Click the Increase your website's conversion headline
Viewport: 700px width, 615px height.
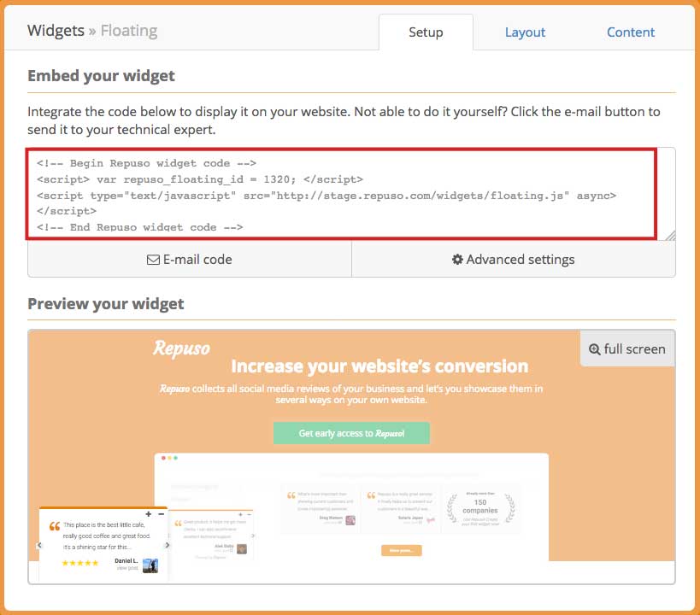(379, 366)
